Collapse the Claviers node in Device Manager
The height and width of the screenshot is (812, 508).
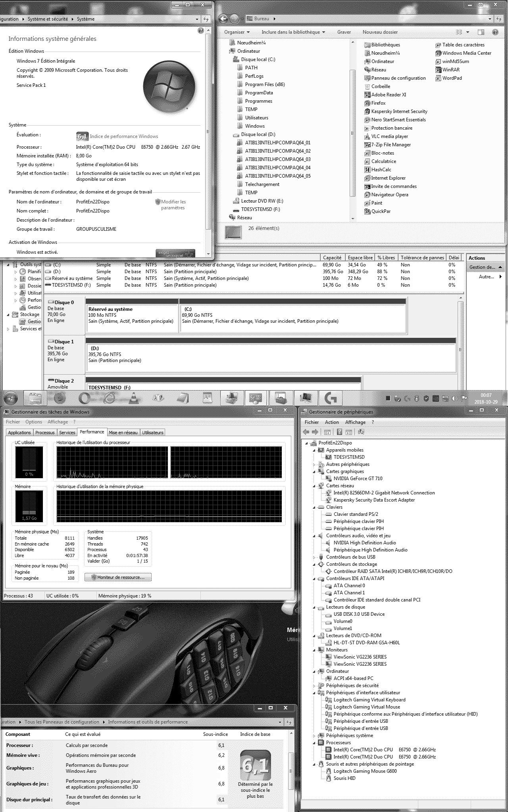[x=314, y=507]
